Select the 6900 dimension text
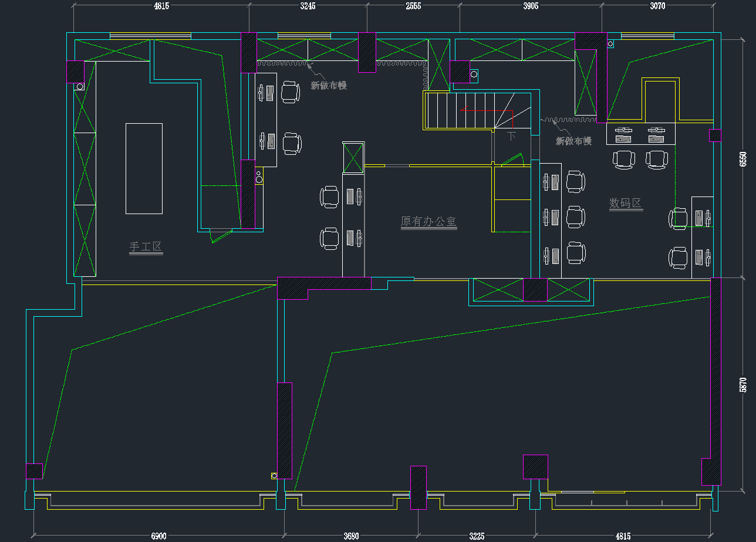Viewport: 756px width, 542px height. pyautogui.click(x=158, y=536)
